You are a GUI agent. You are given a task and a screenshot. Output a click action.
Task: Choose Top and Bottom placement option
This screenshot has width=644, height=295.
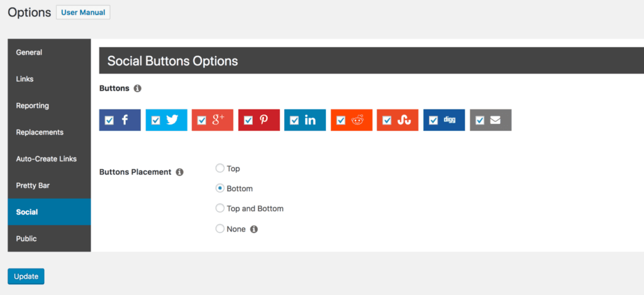click(x=219, y=208)
